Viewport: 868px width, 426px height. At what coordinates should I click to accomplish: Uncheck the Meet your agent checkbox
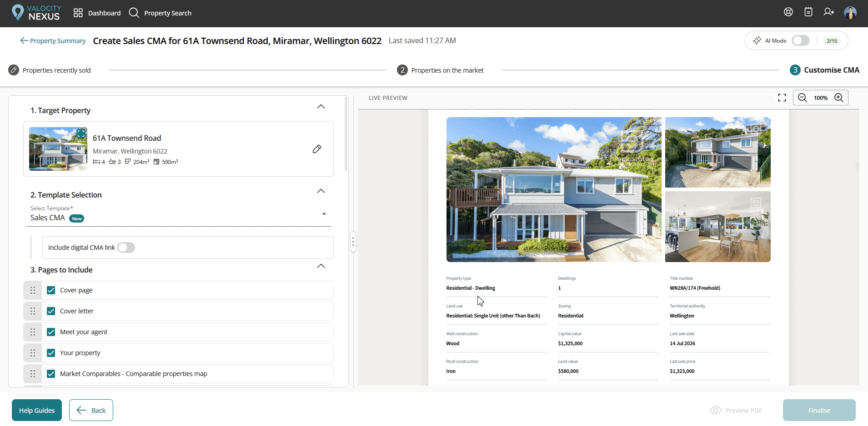(51, 332)
